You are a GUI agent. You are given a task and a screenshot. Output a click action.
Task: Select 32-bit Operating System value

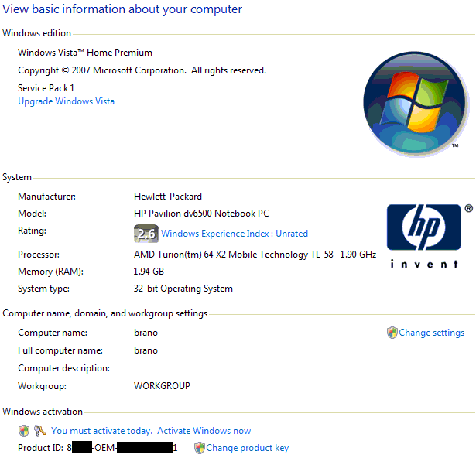(x=183, y=289)
